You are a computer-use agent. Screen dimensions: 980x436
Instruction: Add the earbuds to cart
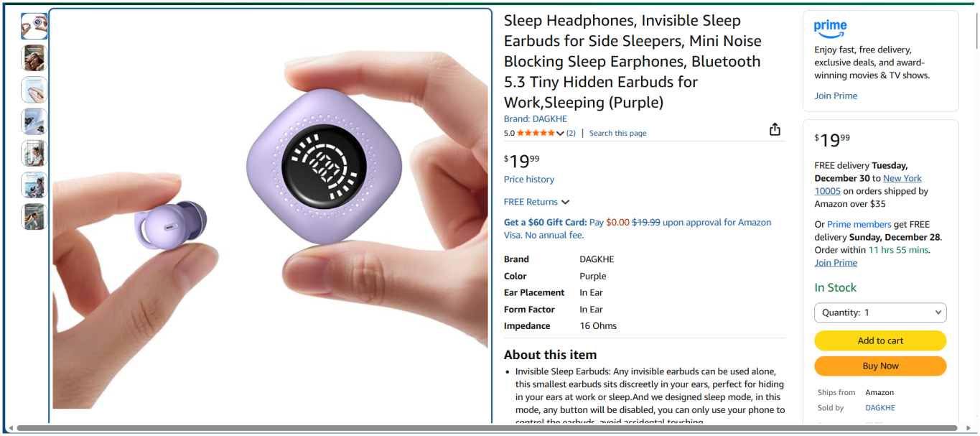[x=880, y=340]
